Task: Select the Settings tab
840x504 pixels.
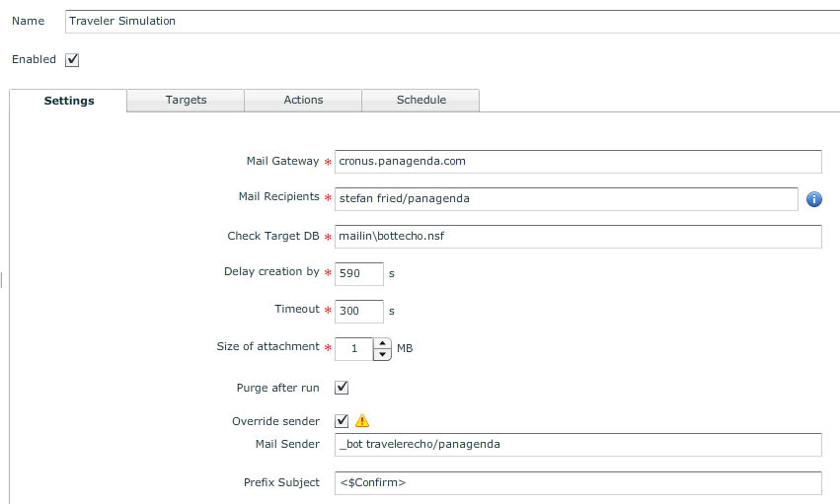Action: [69, 101]
